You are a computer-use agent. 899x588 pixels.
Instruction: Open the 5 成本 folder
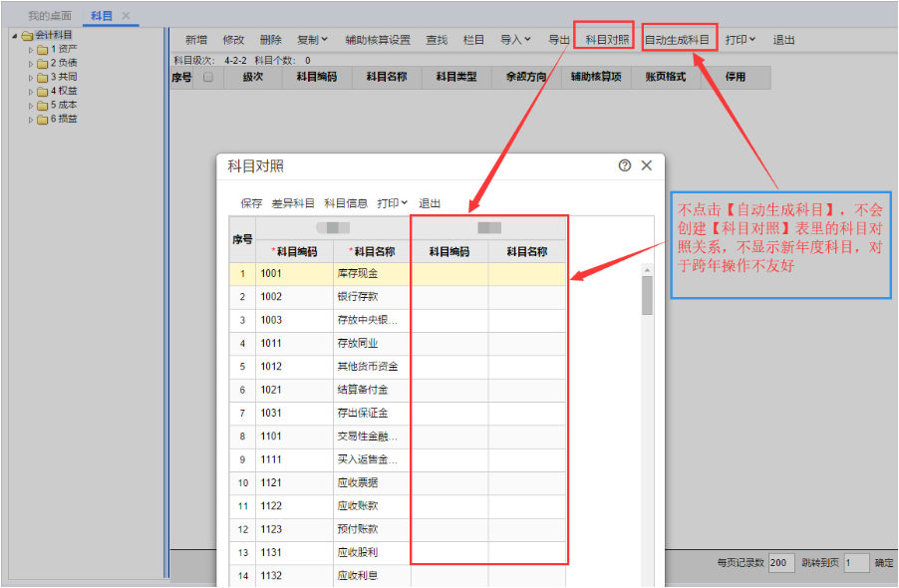coord(58,105)
